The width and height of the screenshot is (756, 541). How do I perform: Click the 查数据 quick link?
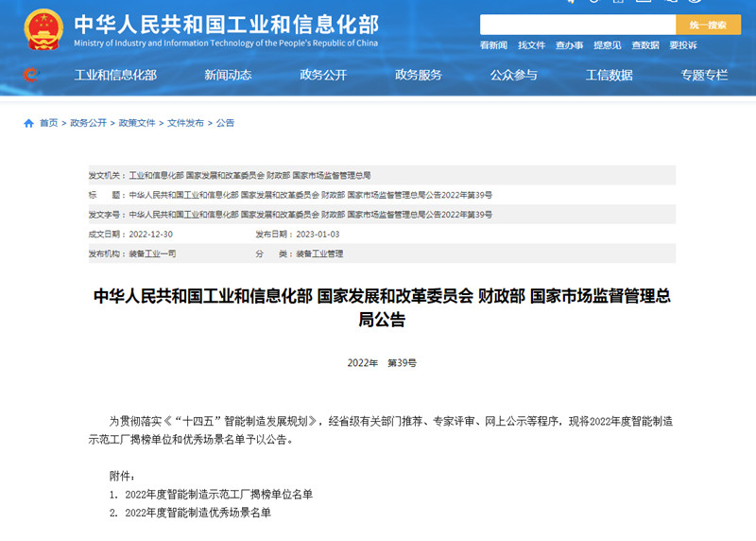tap(644, 45)
